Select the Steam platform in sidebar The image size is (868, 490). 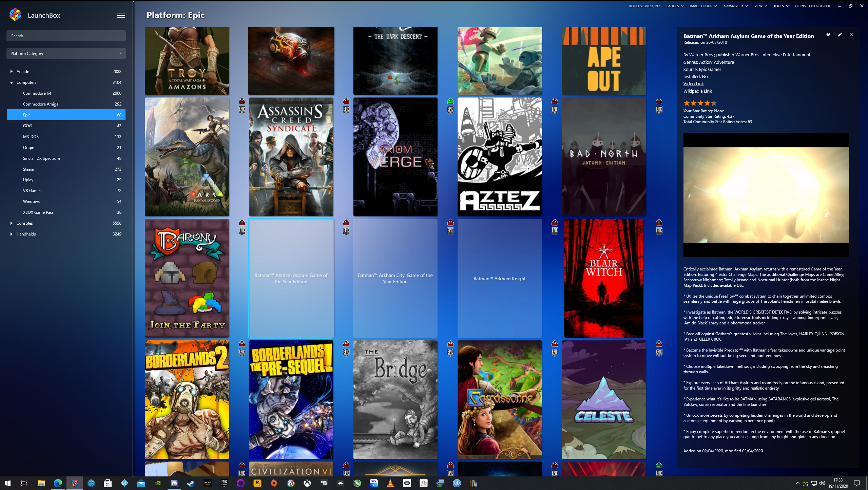pyautogui.click(x=66, y=169)
